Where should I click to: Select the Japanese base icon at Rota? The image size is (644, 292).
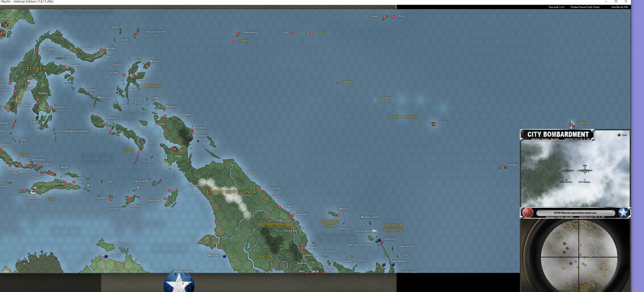pos(393,17)
